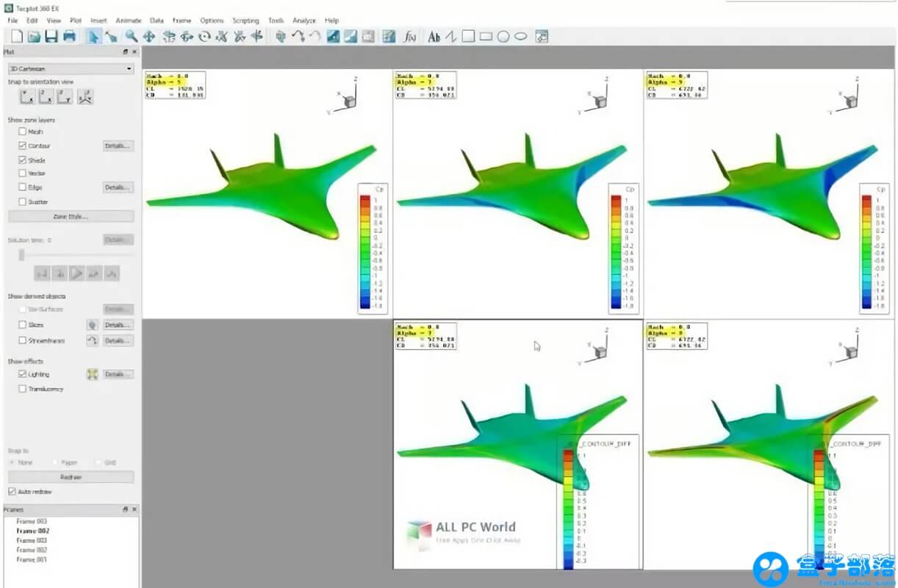The width and height of the screenshot is (898, 588).
Task: Turn on the Translucency effect checkbox
Action: pyautogui.click(x=22, y=389)
